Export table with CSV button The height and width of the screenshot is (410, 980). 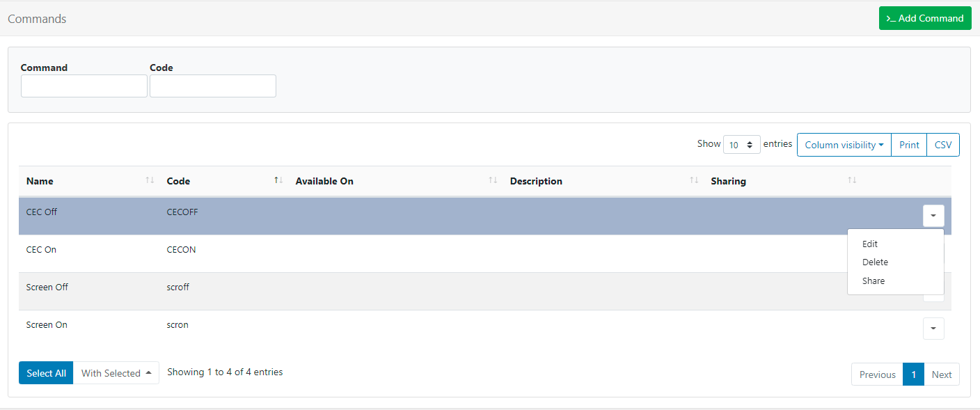point(943,145)
